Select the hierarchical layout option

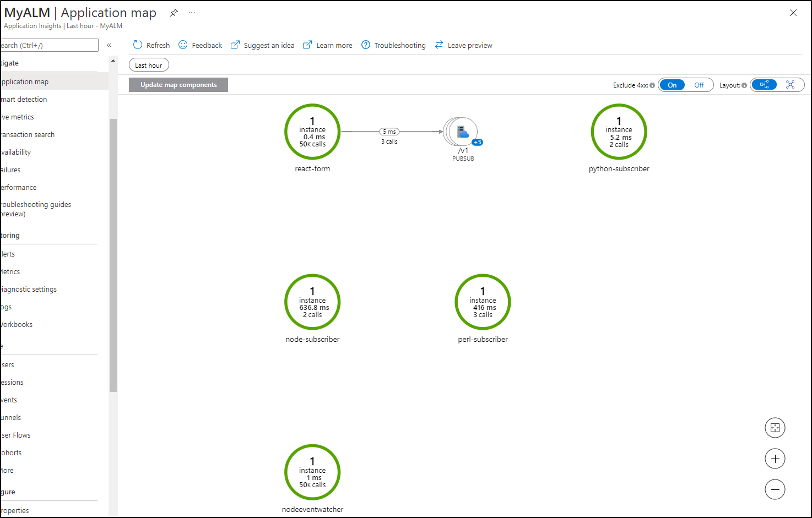coord(764,85)
